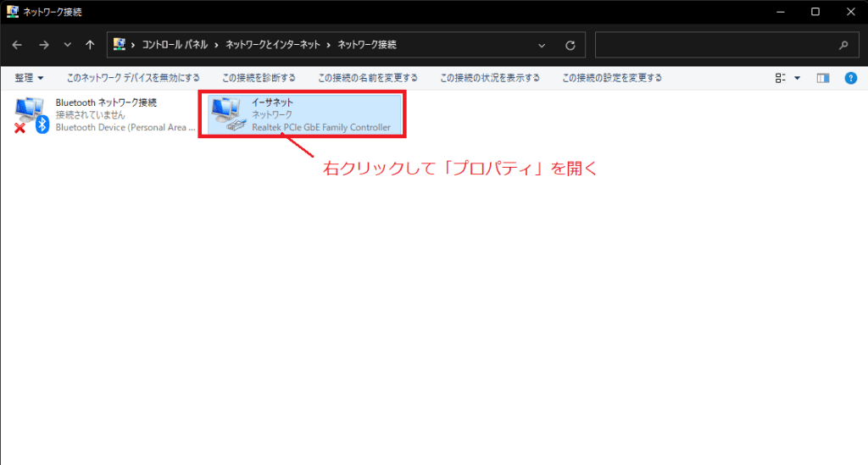Select ネットワーク接続 breadcrumb

click(x=367, y=45)
